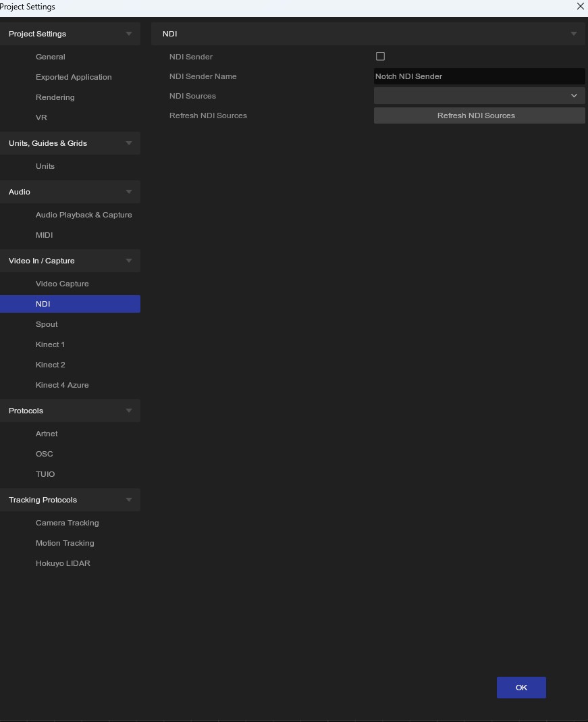
Task: Open Kinect 4 Azure settings
Action: (62, 385)
